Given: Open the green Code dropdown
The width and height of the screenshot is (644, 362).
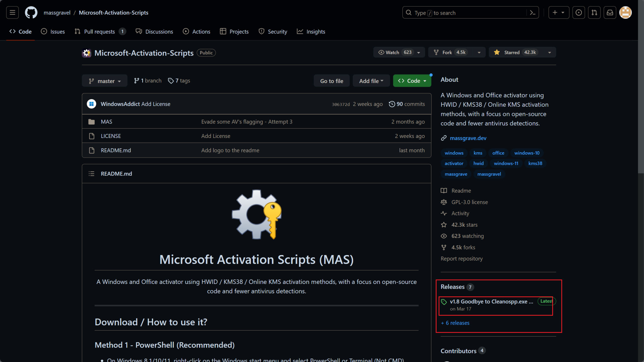Looking at the screenshot, I should click(x=412, y=81).
